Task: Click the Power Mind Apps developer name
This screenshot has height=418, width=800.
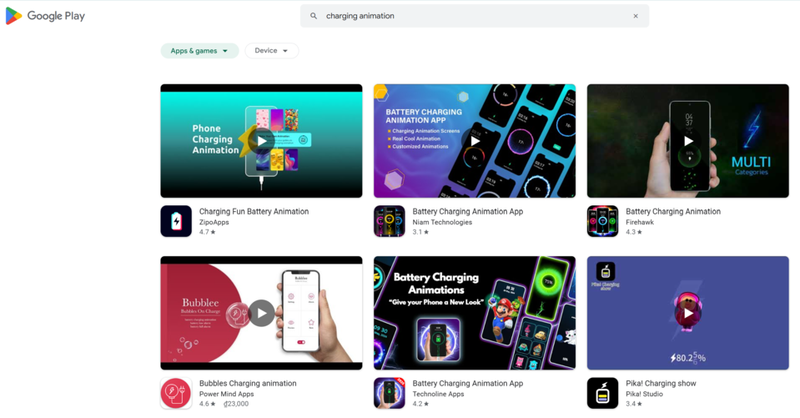Action: click(226, 394)
